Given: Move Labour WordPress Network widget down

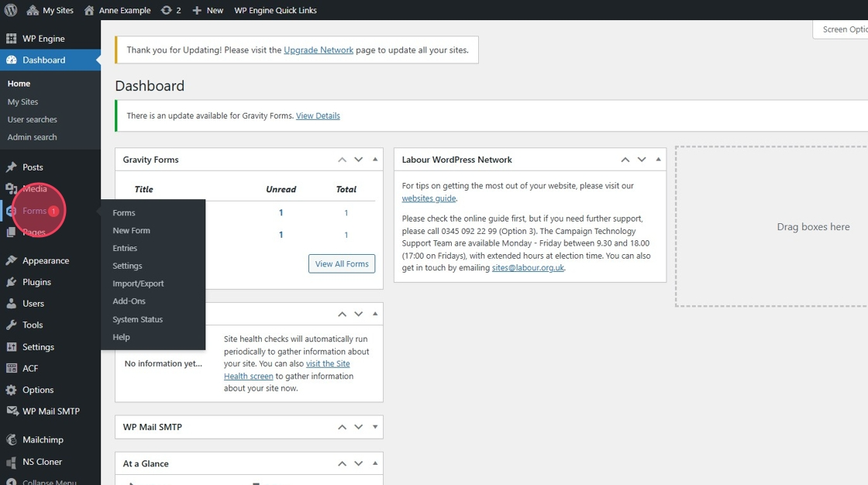Looking at the screenshot, I should coord(642,160).
